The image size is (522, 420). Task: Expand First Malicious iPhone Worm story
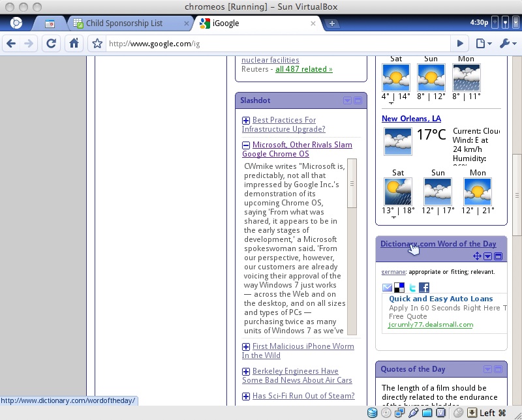click(246, 347)
